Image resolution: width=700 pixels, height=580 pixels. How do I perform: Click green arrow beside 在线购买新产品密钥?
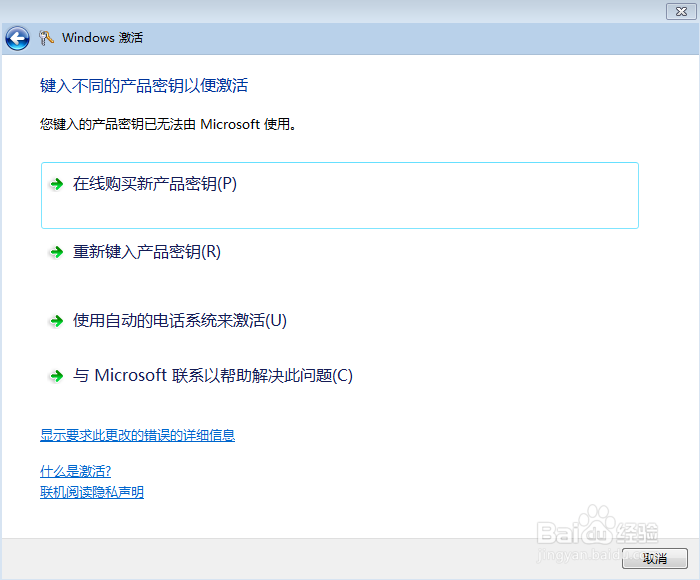(57, 184)
